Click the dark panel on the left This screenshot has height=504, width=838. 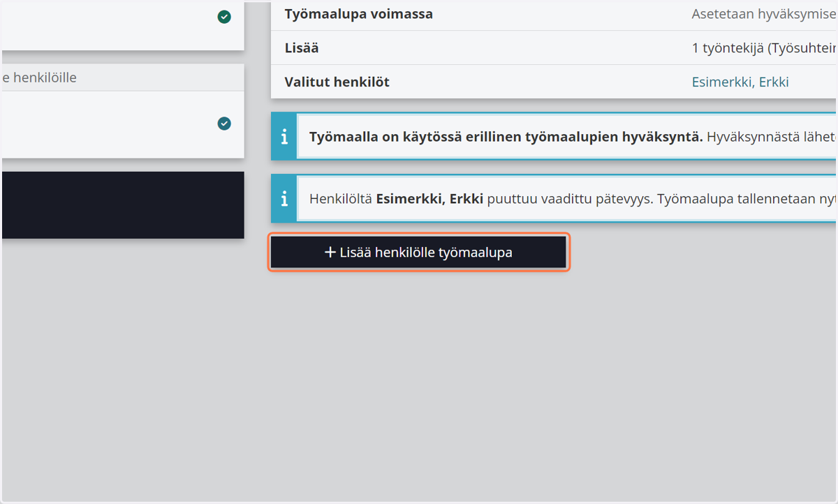point(123,205)
